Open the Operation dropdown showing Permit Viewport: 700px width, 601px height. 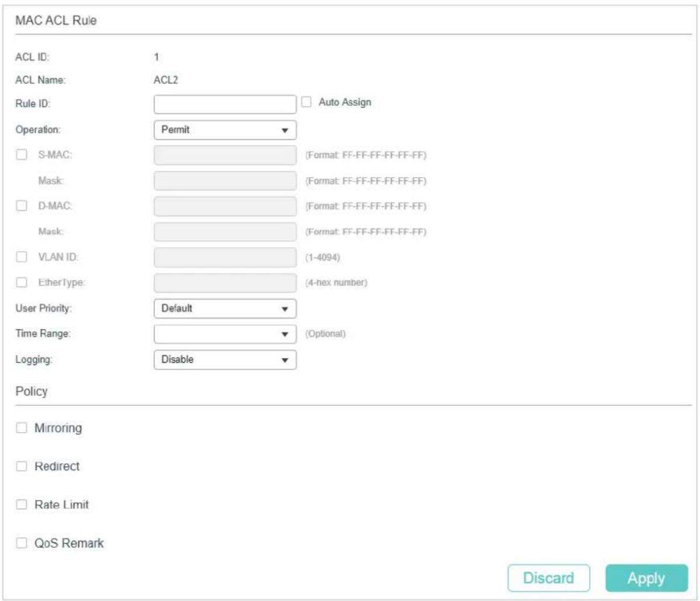tap(225, 130)
